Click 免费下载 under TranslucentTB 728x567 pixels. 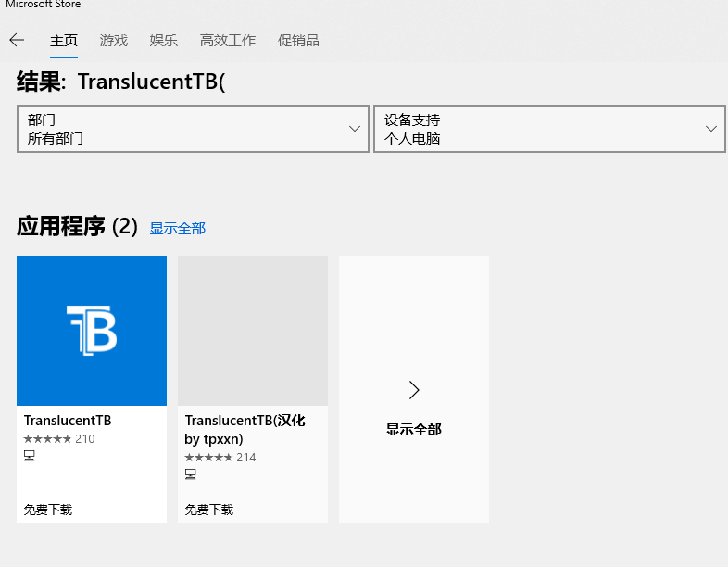click(x=48, y=510)
